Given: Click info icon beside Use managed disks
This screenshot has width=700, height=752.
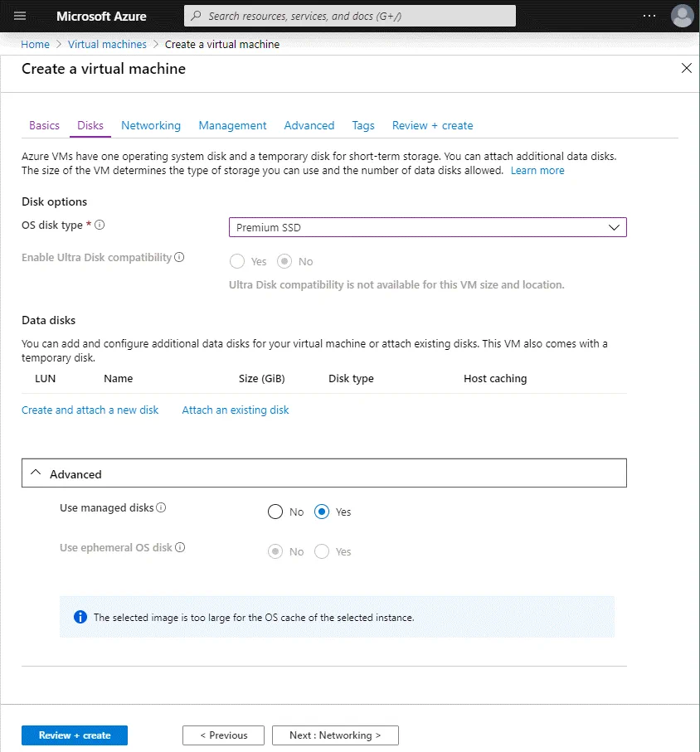Looking at the screenshot, I should click(161, 507).
